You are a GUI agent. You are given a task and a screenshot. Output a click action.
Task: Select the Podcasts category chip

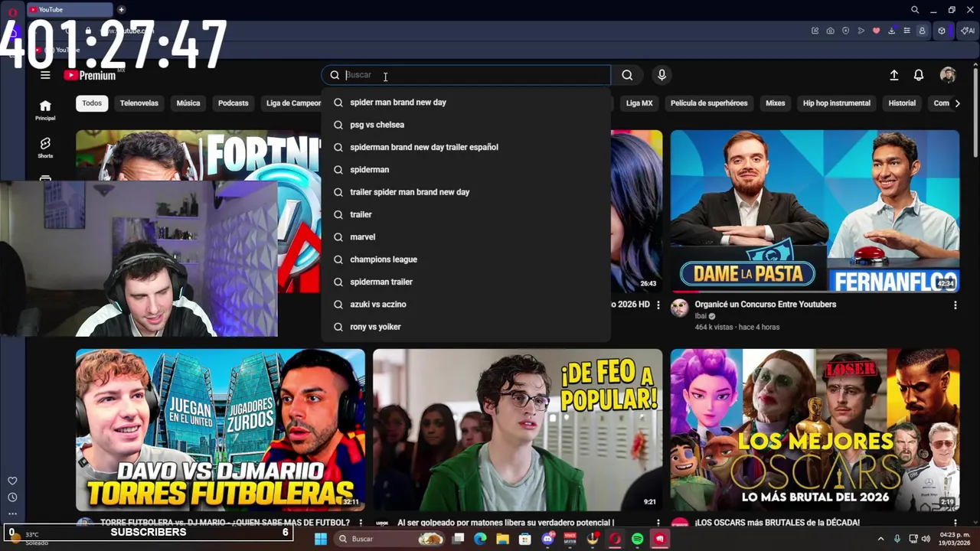point(234,103)
